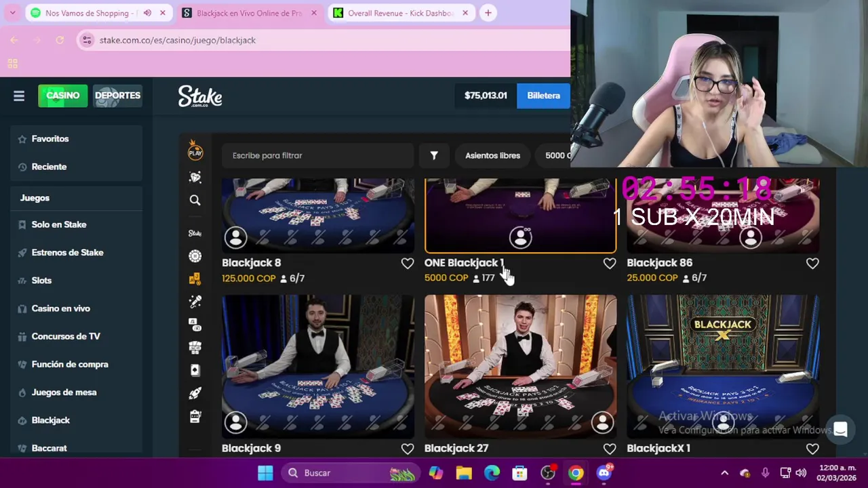
Task: Select Estrenos de Stake in sidebar
Action: (x=76, y=252)
